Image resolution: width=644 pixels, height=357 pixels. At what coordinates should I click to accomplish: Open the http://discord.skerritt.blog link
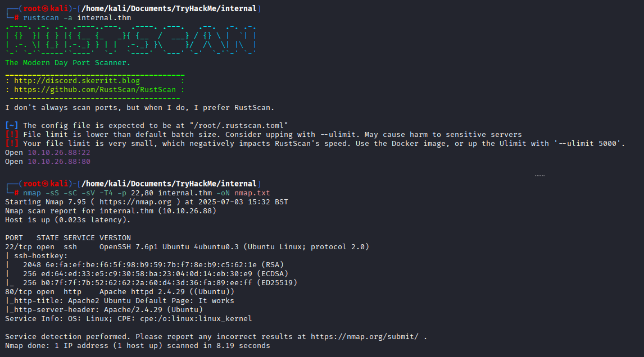pyautogui.click(x=77, y=81)
